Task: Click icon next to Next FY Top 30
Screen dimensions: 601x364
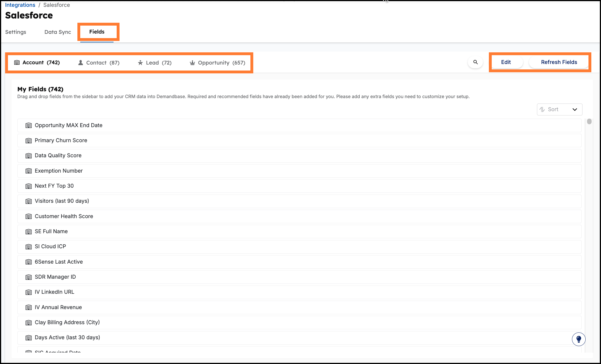Action: click(28, 186)
